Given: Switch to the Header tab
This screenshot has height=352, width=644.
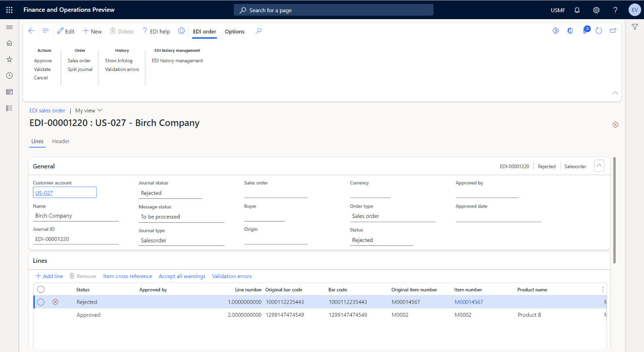Looking at the screenshot, I should tap(60, 141).
